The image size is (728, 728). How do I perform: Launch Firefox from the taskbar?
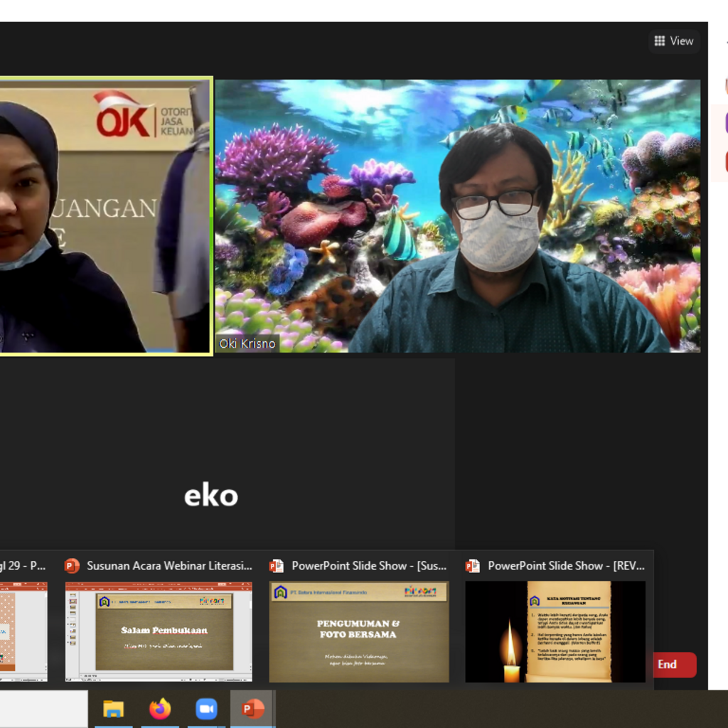point(160,709)
